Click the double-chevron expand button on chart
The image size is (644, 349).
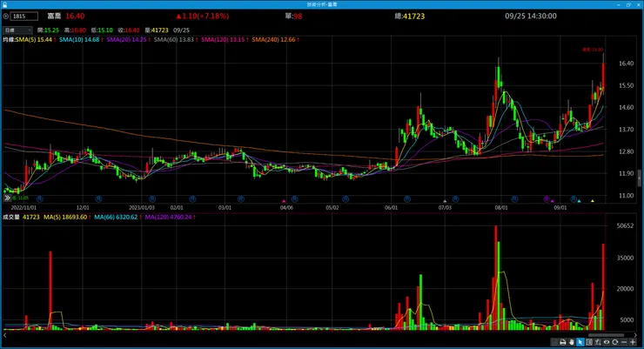click(x=7, y=198)
